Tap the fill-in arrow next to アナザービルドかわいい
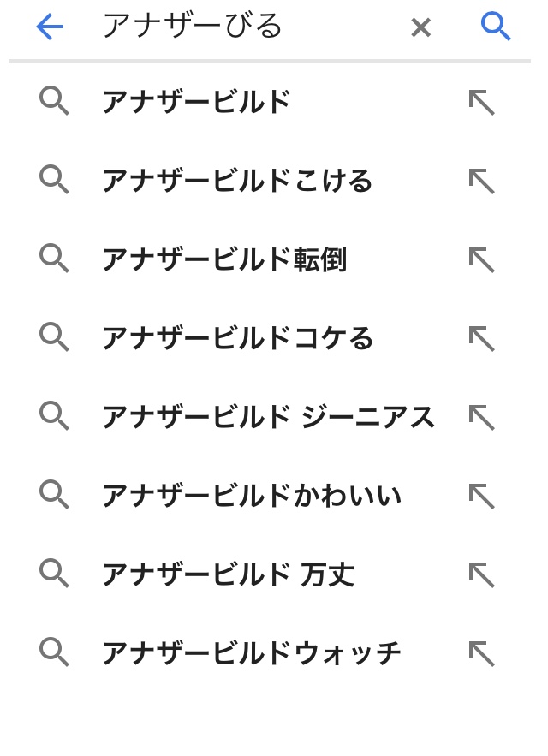Image resolution: width=548 pixels, height=756 pixels. [x=481, y=496]
